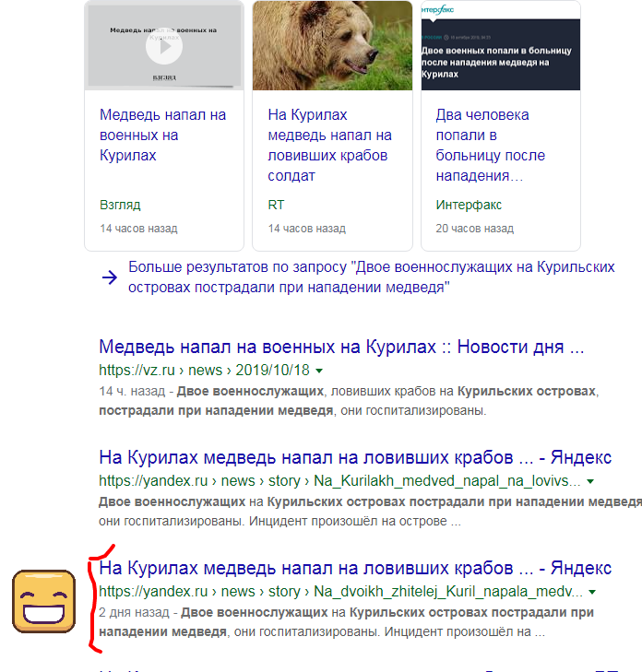Expand dropdown arrow after Na_dvoikh_zhitelej URL
Image resolution: width=642 pixels, height=672 pixels.
592,593
